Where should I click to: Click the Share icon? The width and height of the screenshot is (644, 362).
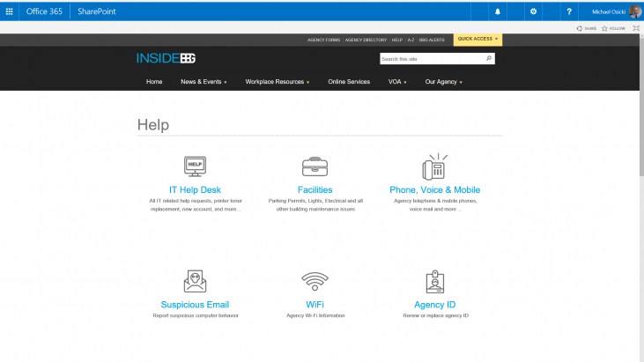click(580, 28)
